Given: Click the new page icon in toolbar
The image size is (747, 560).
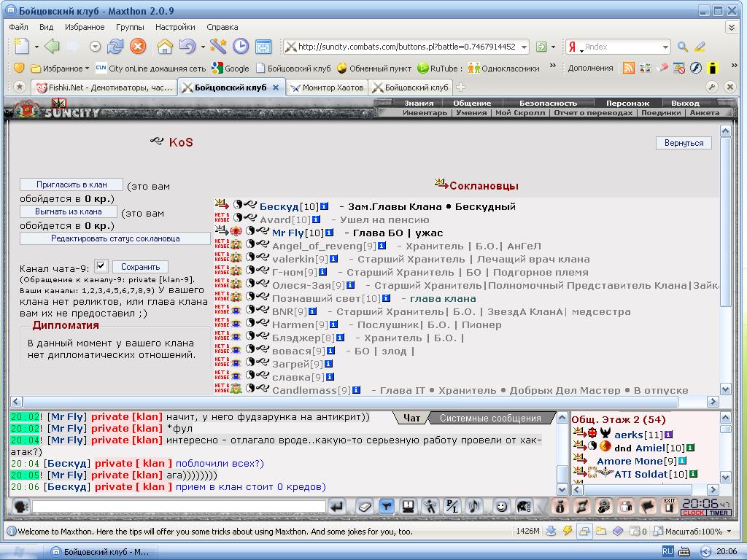Looking at the screenshot, I should 21,46.
